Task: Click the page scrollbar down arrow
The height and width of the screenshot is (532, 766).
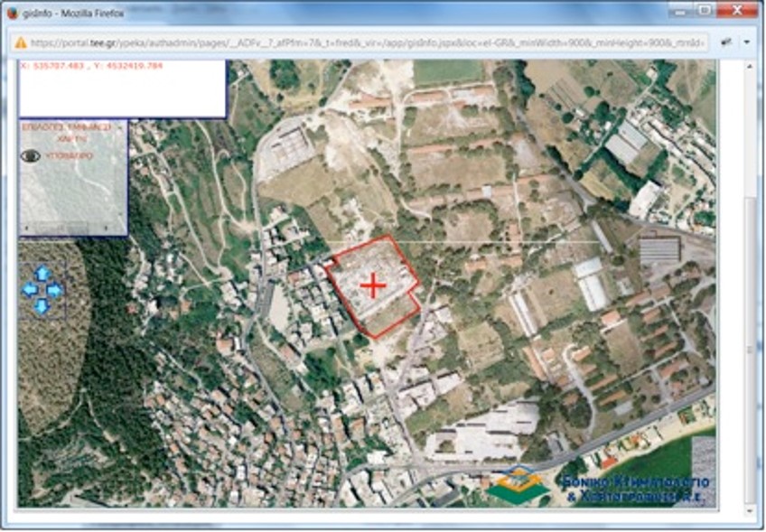Action: point(751,511)
